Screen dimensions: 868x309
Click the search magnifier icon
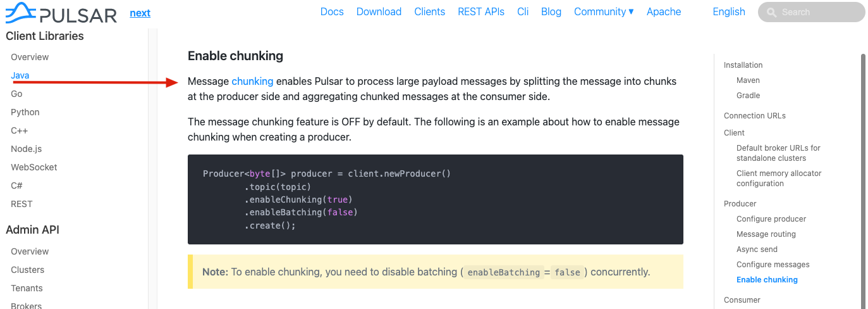click(x=771, y=12)
